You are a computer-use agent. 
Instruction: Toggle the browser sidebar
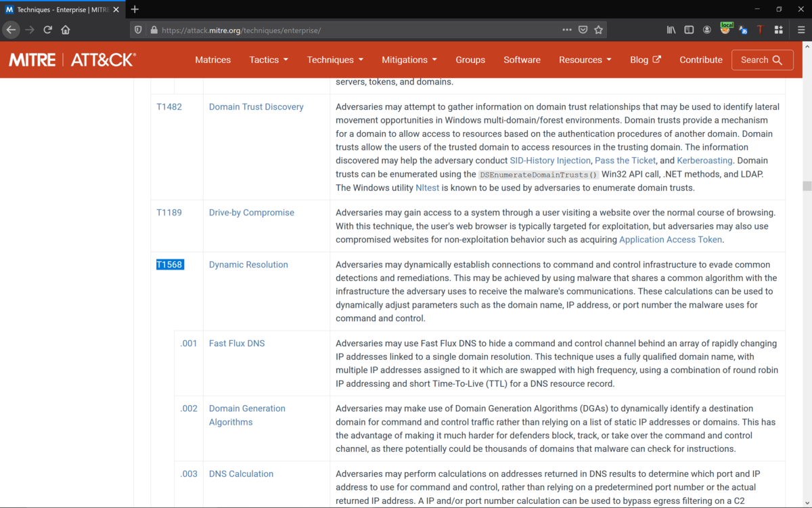[689, 30]
